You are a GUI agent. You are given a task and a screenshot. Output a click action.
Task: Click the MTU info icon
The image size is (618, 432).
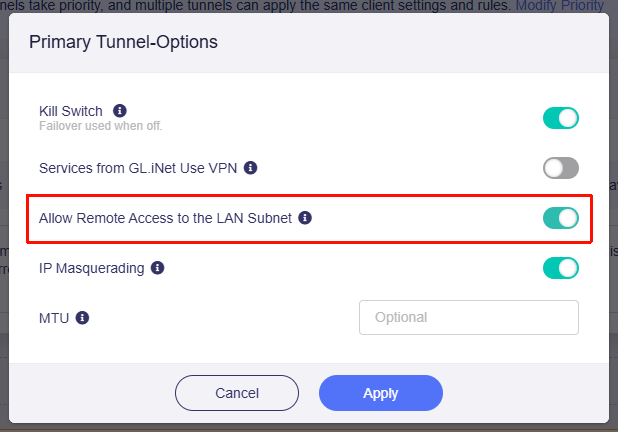(83, 318)
